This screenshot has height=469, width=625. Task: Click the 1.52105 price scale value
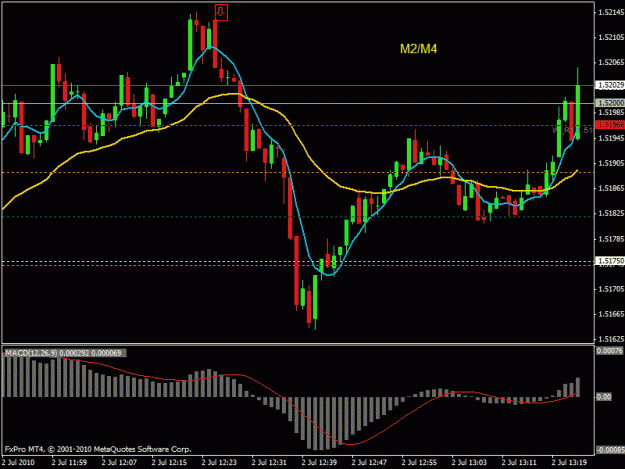pyautogui.click(x=611, y=37)
